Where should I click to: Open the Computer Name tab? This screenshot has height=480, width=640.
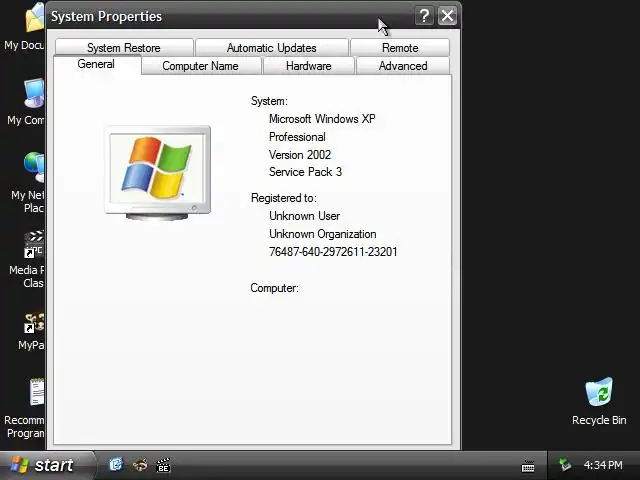200,66
